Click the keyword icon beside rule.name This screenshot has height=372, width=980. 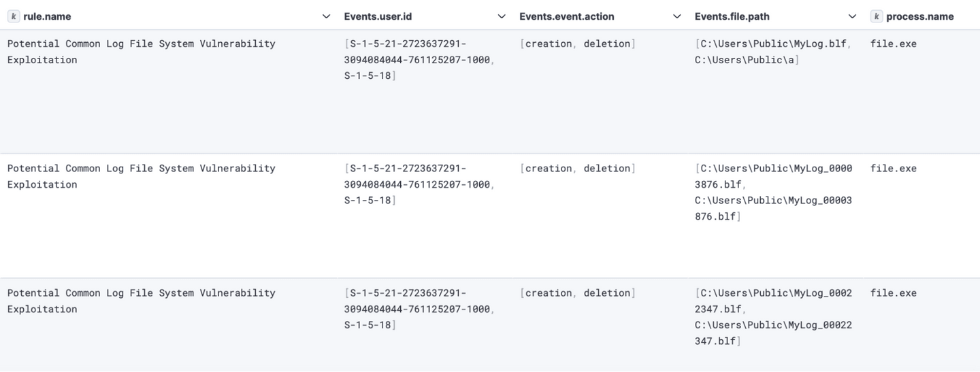14,16
